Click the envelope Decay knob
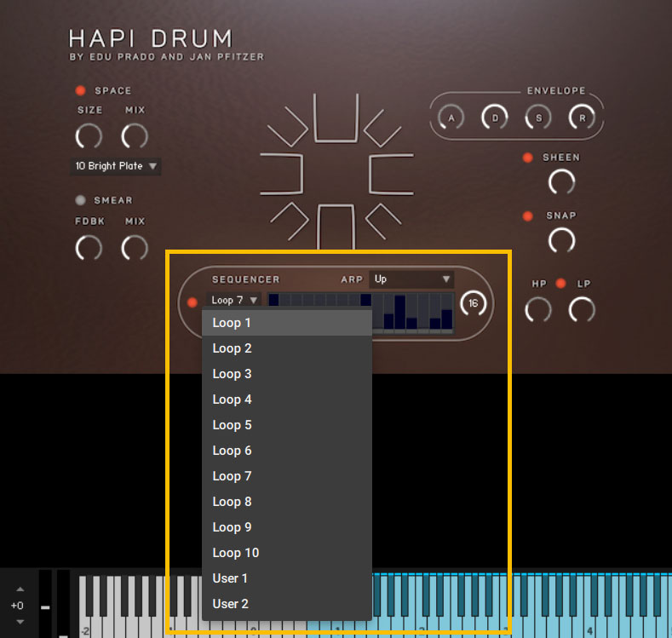The image size is (672, 638). 495,117
